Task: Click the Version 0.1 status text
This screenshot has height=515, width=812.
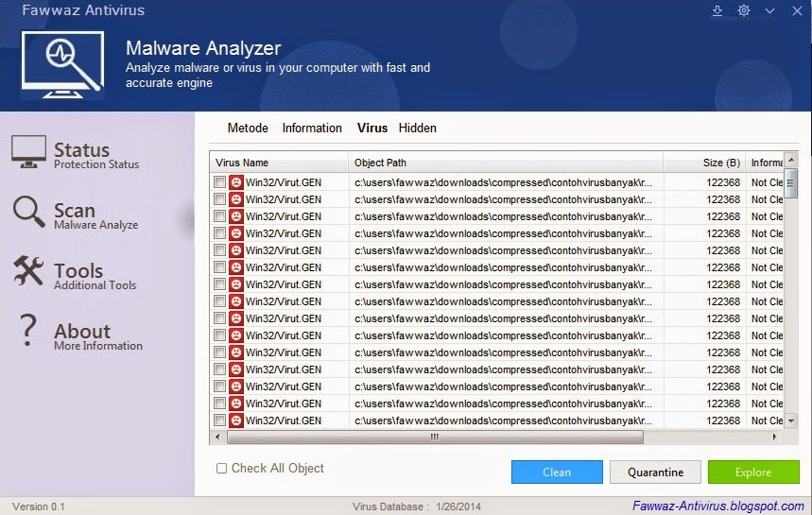Action: (x=39, y=506)
